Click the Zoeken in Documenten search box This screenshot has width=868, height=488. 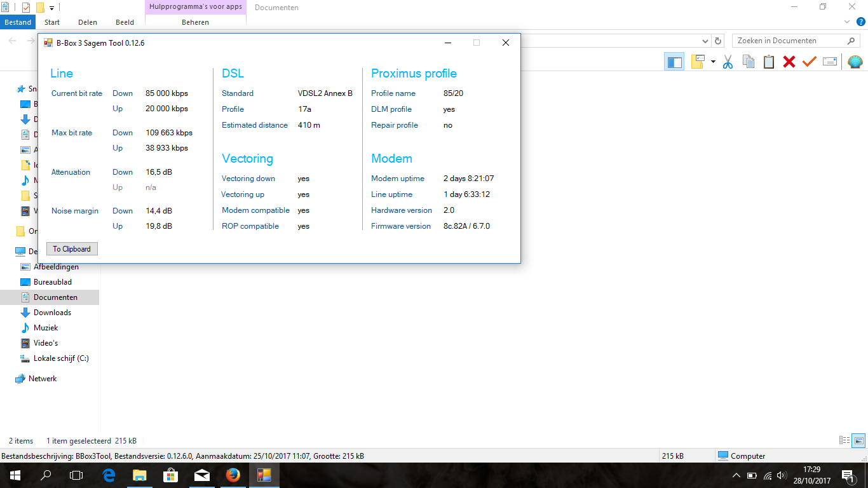[x=788, y=41]
